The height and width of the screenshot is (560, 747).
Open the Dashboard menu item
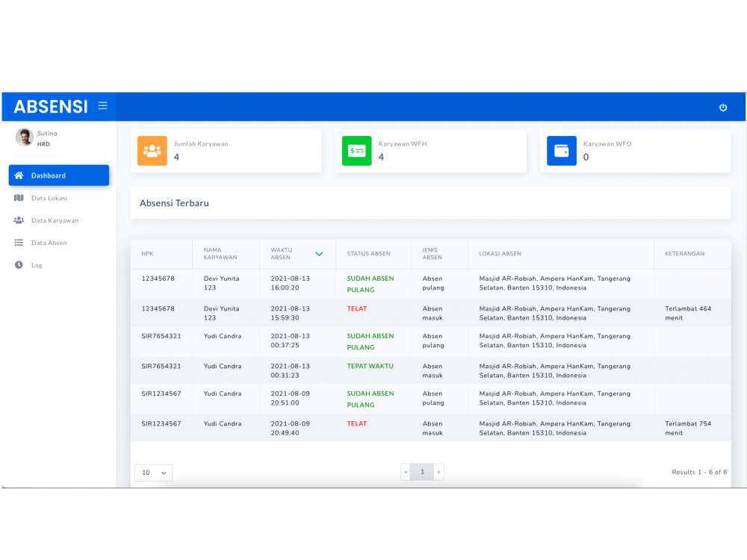[58, 175]
